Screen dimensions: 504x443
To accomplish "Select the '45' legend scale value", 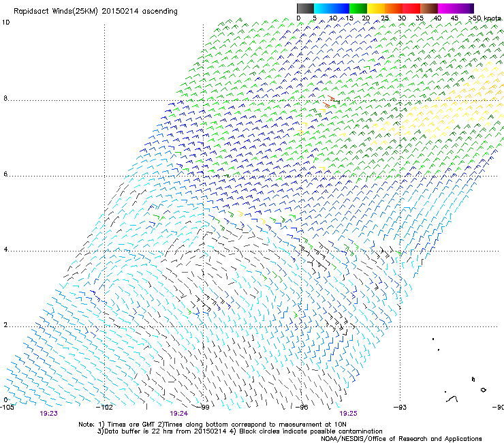I will pyautogui.click(x=454, y=18).
